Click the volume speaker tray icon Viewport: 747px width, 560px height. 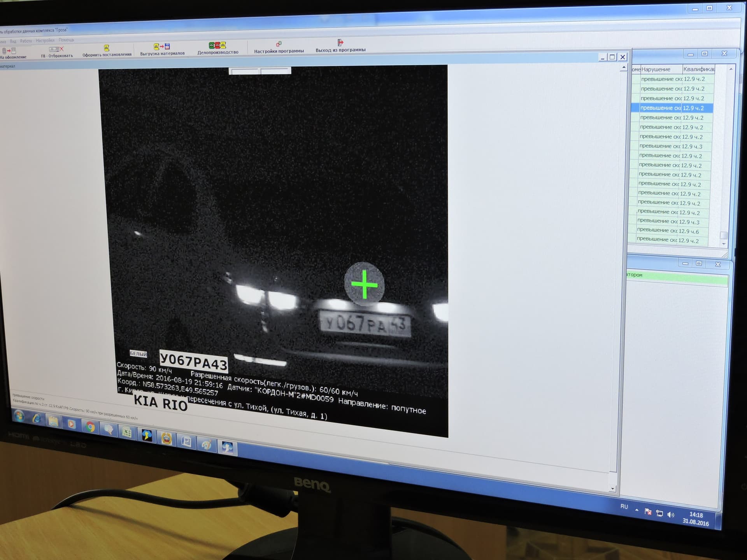pyautogui.click(x=670, y=514)
